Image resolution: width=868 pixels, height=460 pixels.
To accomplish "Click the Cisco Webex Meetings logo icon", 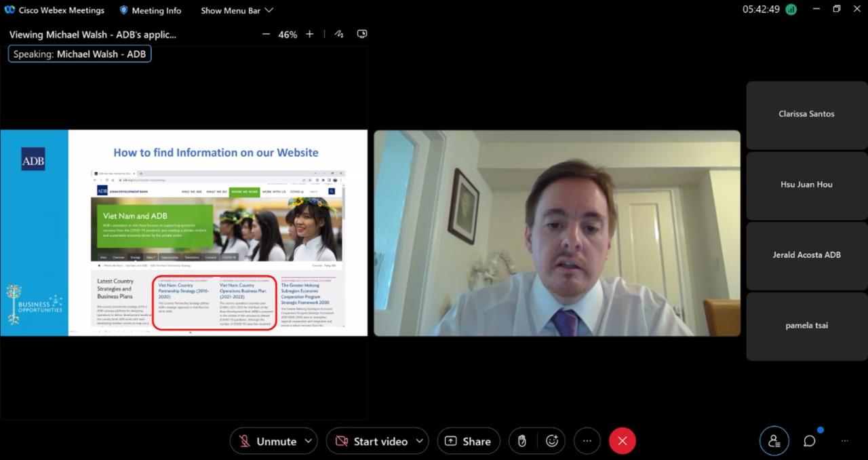I will click(9, 10).
